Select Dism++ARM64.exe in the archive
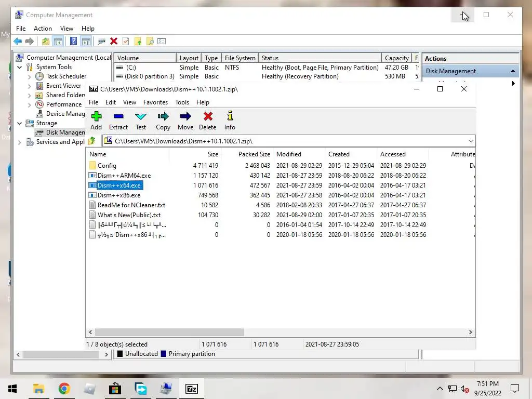 tap(280, 176)
